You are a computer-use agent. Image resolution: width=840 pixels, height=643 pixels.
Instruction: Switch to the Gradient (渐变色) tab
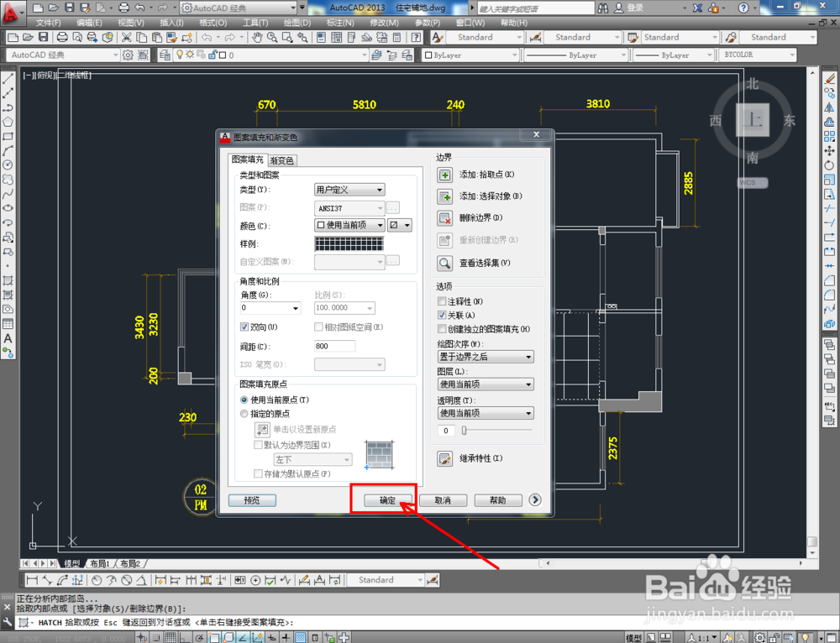click(281, 160)
